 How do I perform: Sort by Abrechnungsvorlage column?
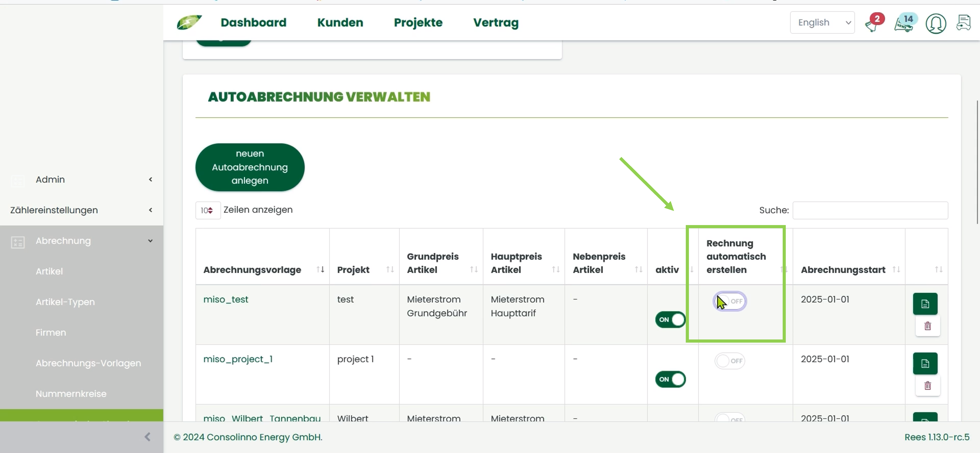(x=320, y=270)
